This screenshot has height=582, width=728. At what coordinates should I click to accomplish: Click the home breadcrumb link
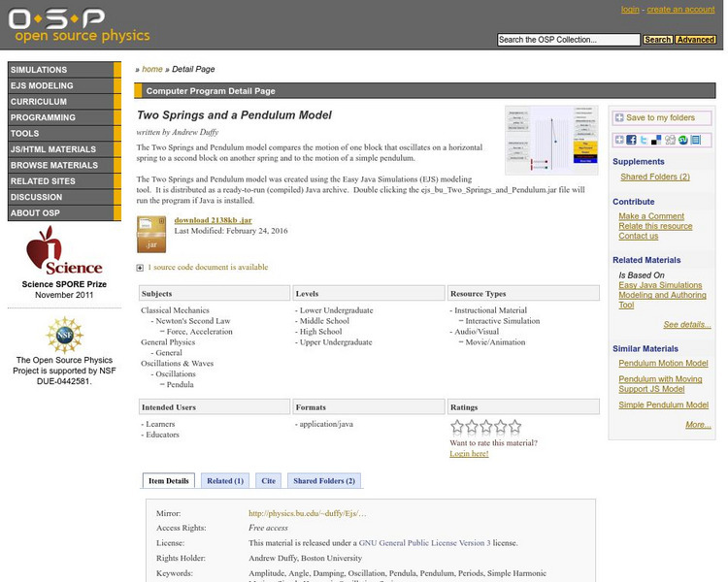(151, 69)
